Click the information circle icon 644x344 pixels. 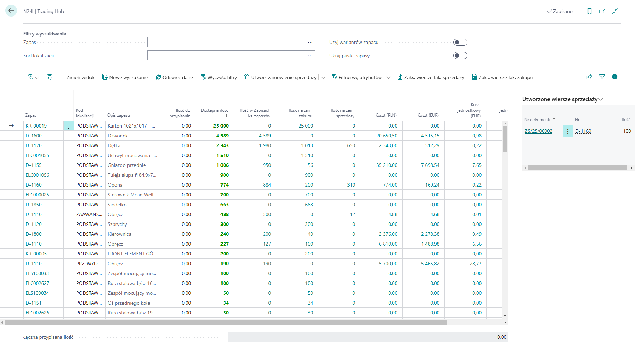[615, 77]
